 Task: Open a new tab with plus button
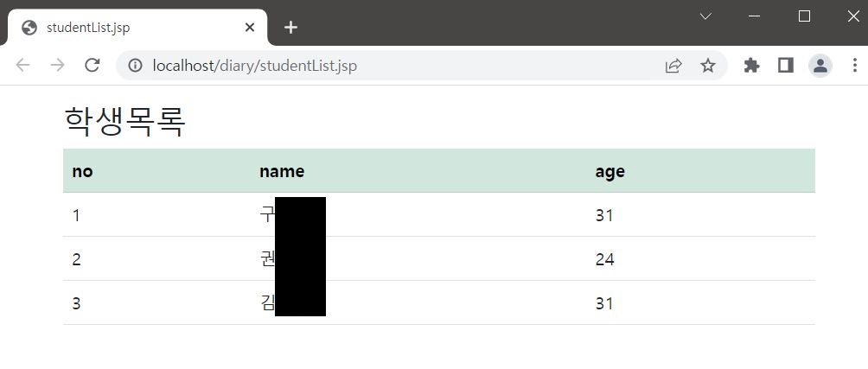290,27
